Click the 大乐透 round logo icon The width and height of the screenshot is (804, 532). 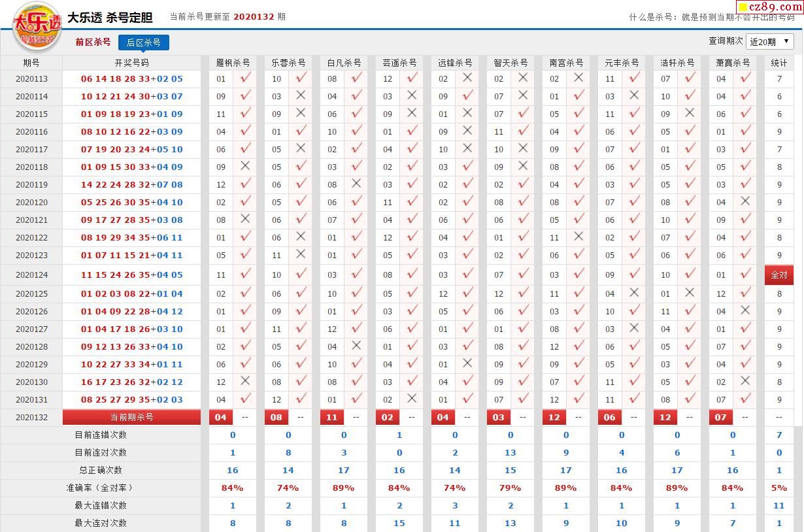tap(38, 27)
